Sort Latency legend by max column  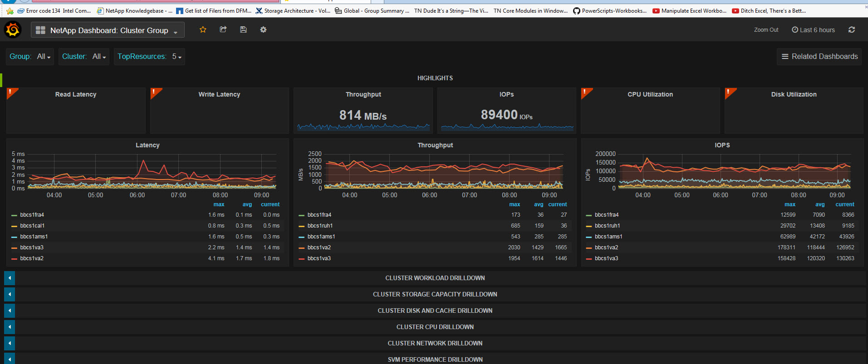pyautogui.click(x=219, y=204)
